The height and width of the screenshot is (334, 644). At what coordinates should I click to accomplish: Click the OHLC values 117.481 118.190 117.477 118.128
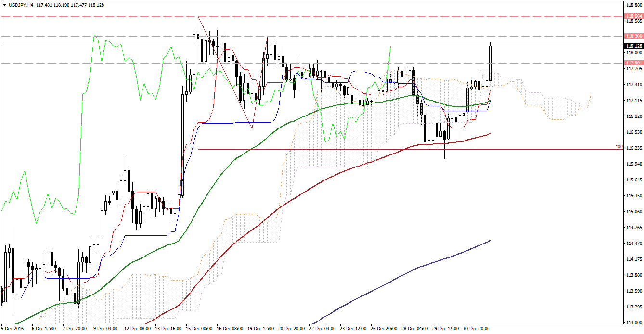click(70, 5)
